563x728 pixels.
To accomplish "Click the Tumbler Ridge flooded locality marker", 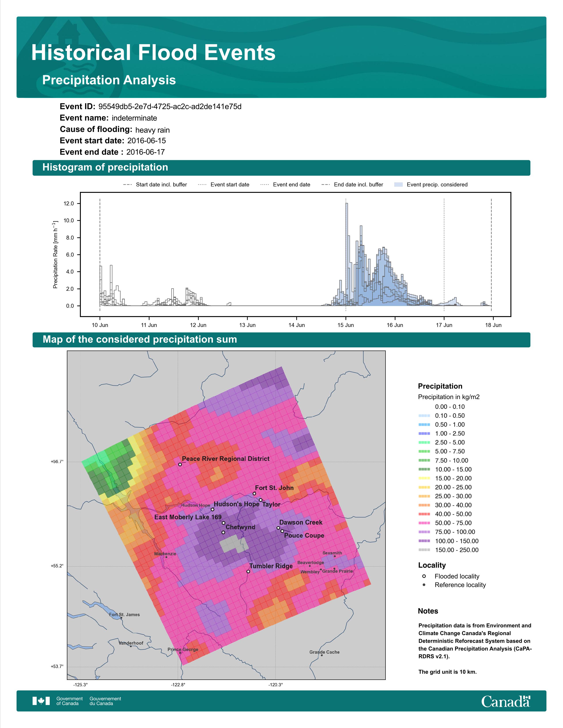I will [x=248, y=571].
